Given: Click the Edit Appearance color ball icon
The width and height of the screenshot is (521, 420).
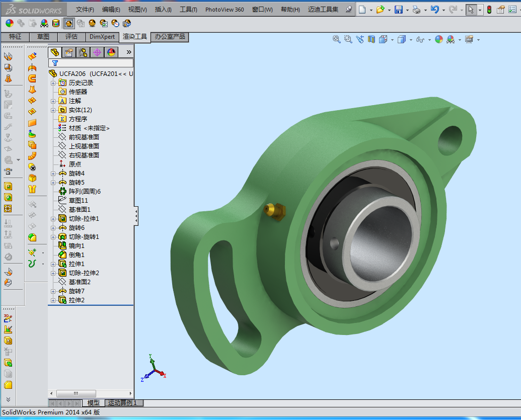Looking at the screenshot, I should (x=10, y=23).
